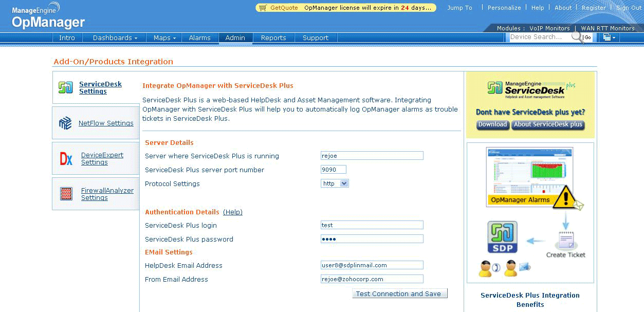
Task: Click the server port number field
Action: pos(334,170)
